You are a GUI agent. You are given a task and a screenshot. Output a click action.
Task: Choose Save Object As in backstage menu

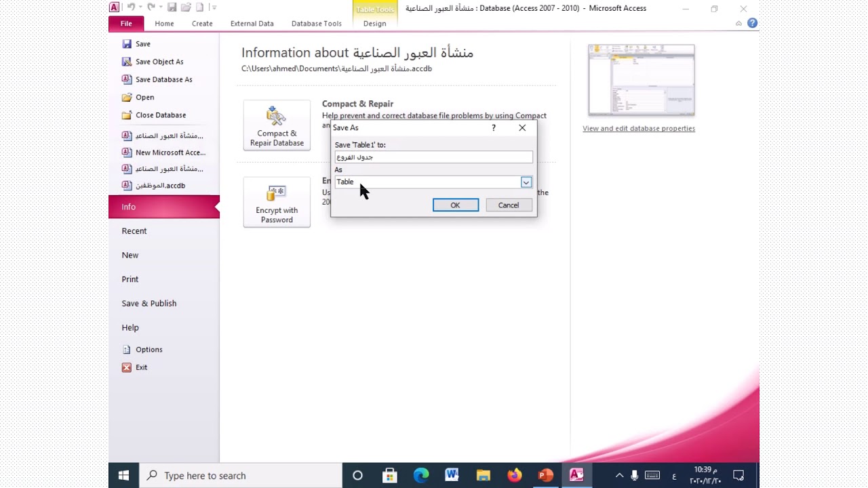click(153, 62)
